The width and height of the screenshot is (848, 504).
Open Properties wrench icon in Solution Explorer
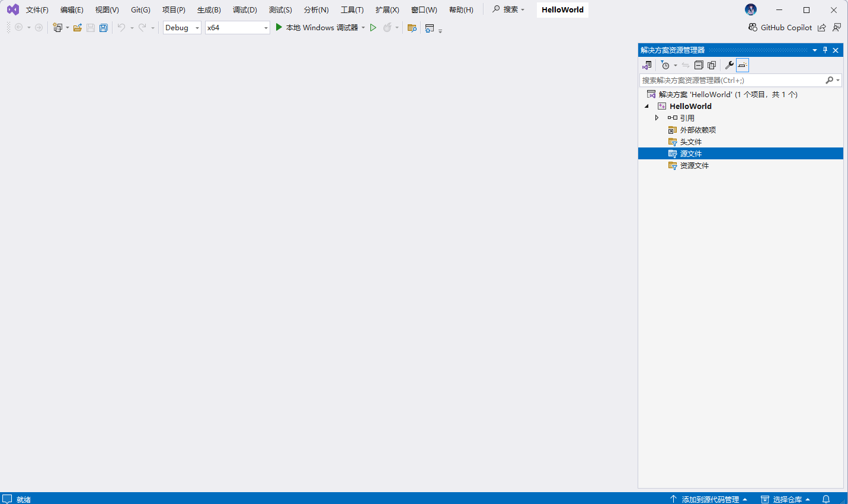(x=729, y=65)
